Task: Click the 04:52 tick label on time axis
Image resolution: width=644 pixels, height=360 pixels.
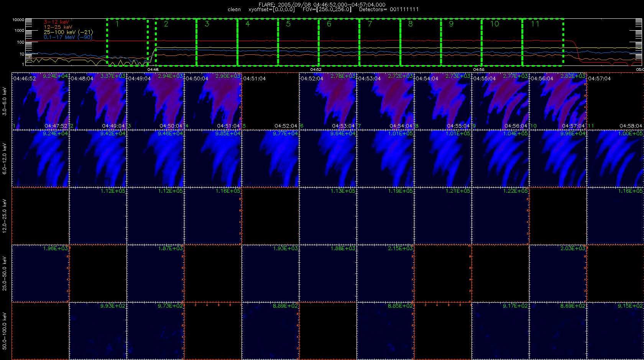Action: (316, 70)
